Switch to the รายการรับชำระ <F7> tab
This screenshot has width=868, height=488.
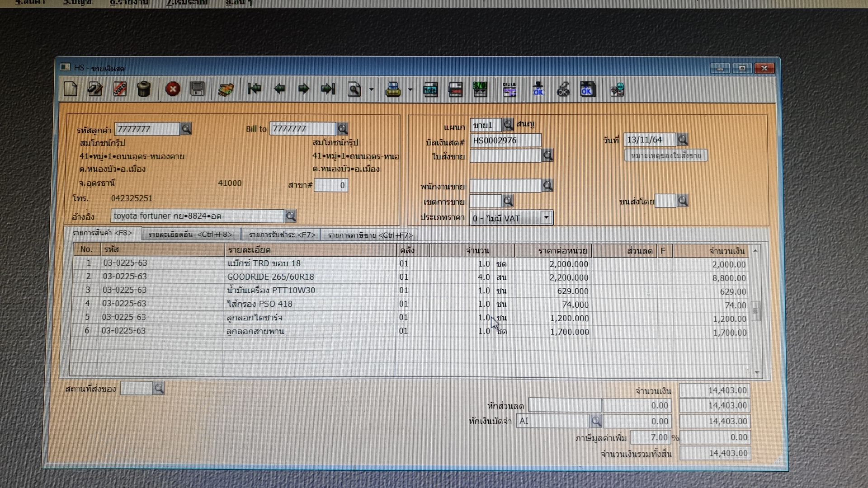click(282, 235)
